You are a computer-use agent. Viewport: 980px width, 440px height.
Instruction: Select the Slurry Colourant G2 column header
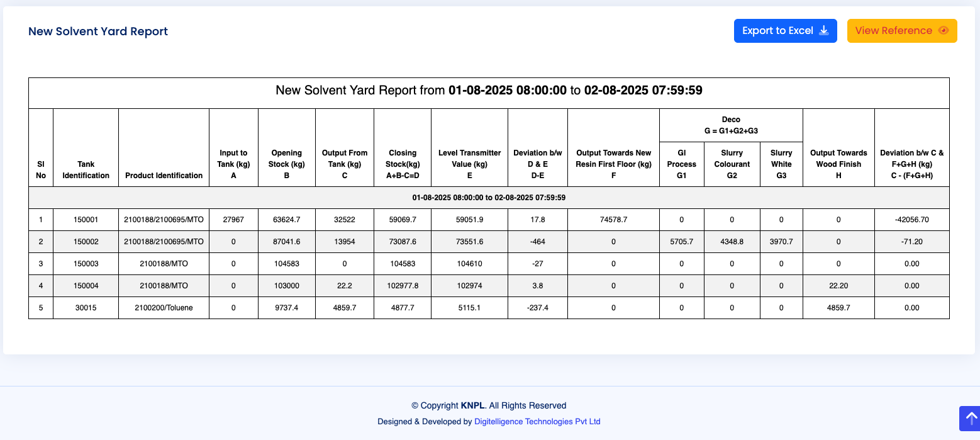click(x=732, y=164)
